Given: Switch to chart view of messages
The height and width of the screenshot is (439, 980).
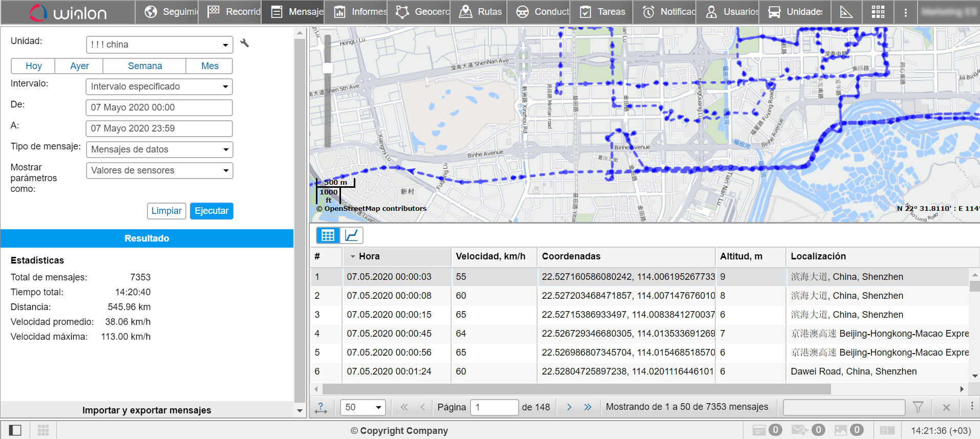Looking at the screenshot, I should [x=352, y=235].
